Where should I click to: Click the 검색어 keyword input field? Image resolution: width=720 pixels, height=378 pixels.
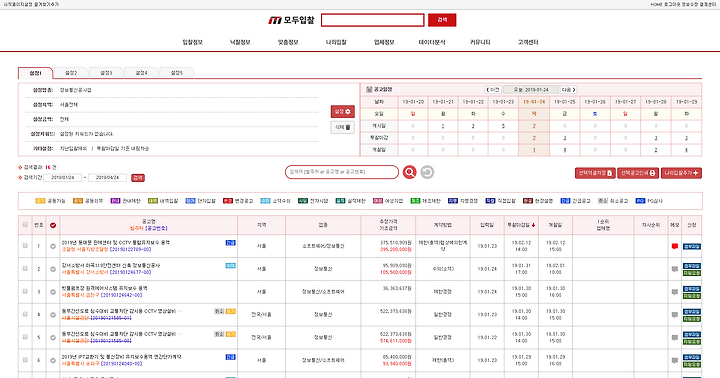click(x=342, y=172)
